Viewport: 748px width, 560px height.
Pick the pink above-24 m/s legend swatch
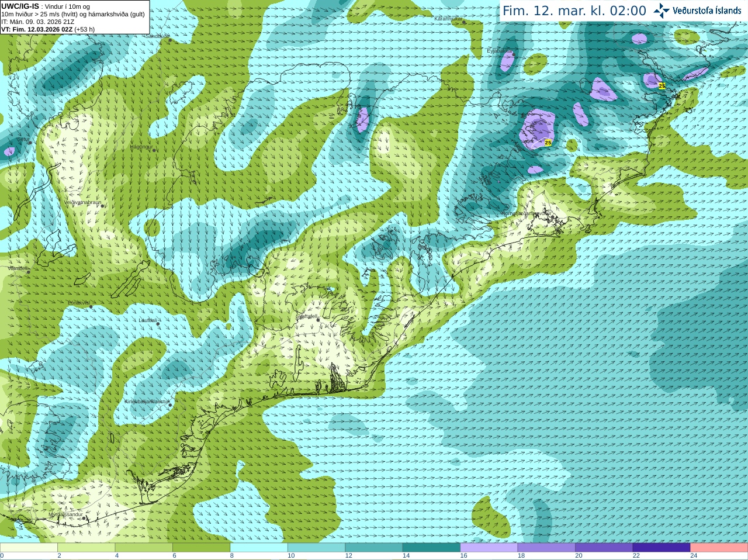[x=719, y=548]
